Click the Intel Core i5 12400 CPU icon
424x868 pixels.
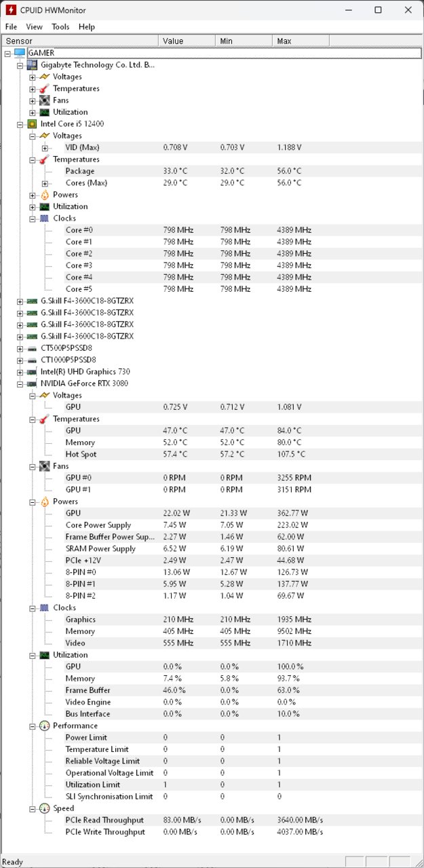[x=32, y=124]
